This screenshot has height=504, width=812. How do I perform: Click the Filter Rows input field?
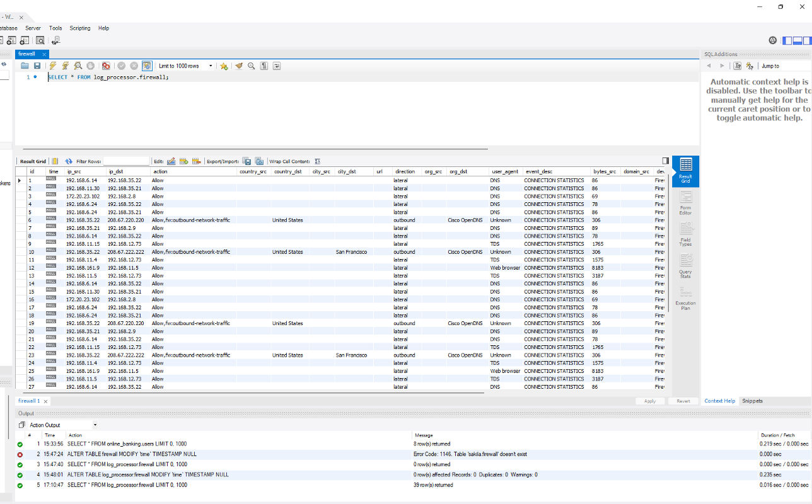(126, 161)
